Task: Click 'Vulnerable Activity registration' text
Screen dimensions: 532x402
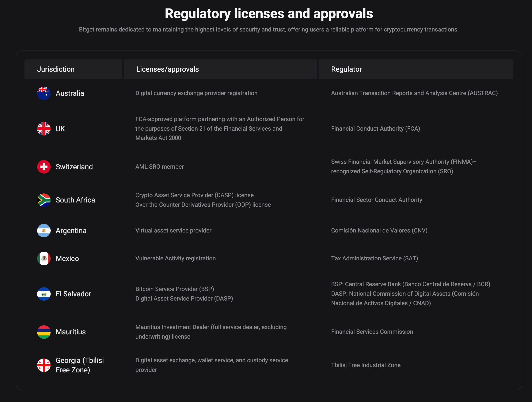Action: [x=175, y=258]
